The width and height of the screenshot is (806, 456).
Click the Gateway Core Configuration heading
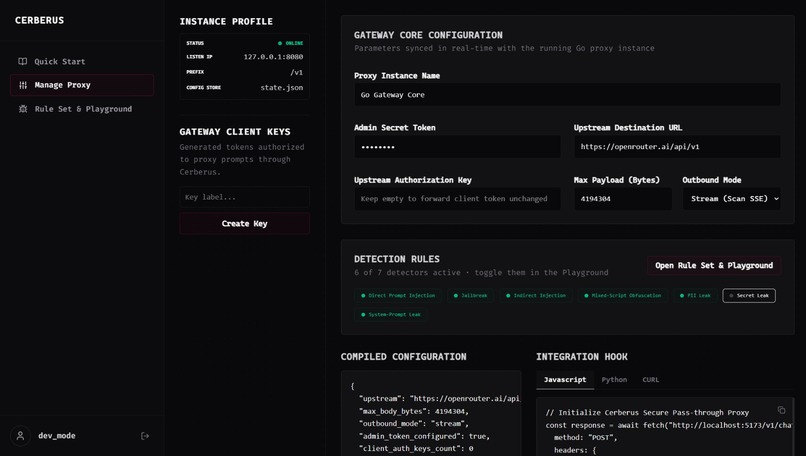point(428,35)
